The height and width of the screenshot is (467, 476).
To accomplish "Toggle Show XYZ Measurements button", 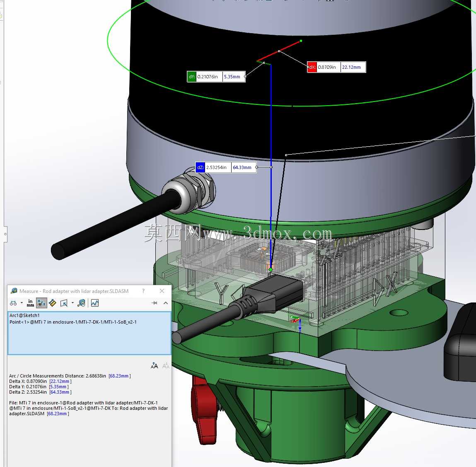I will coord(41,303).
